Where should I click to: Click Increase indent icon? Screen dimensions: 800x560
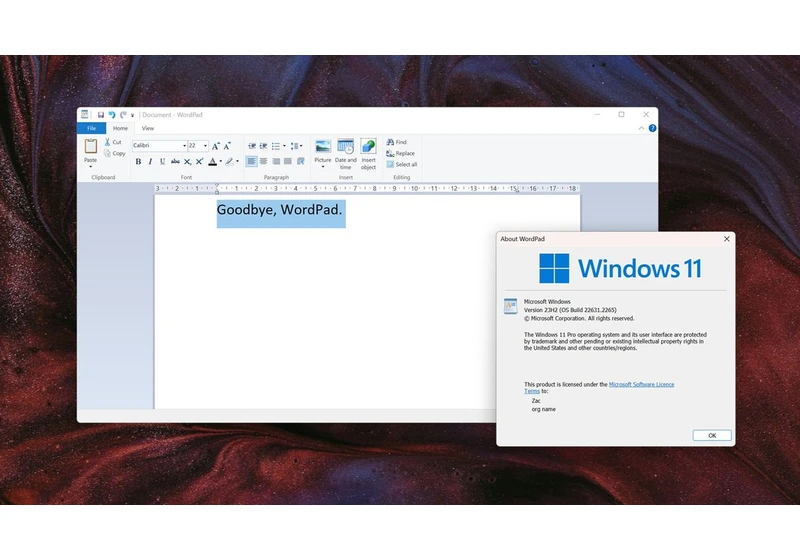point(263,146)
